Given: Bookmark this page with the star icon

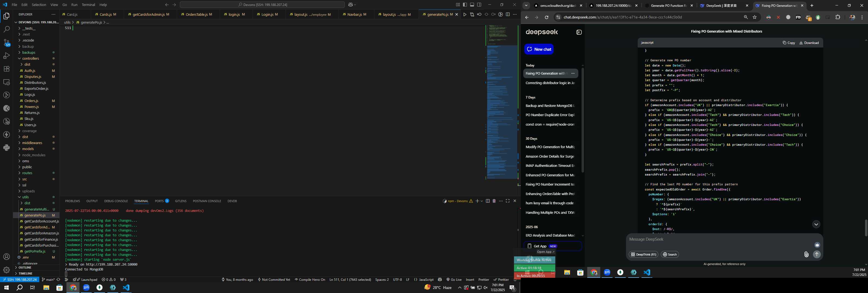Looking at the screenshot, I should (755, 17).
